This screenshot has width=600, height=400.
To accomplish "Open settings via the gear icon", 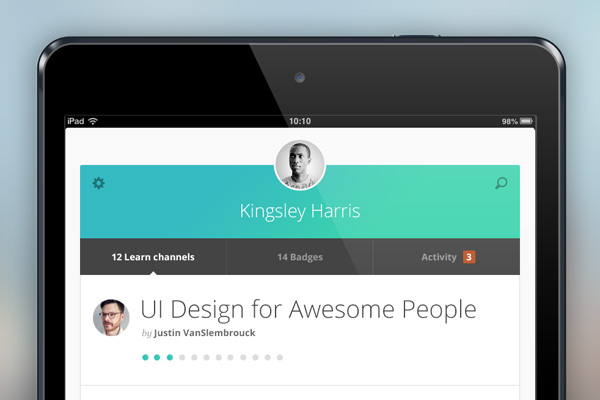I will [x=98, y=183].
